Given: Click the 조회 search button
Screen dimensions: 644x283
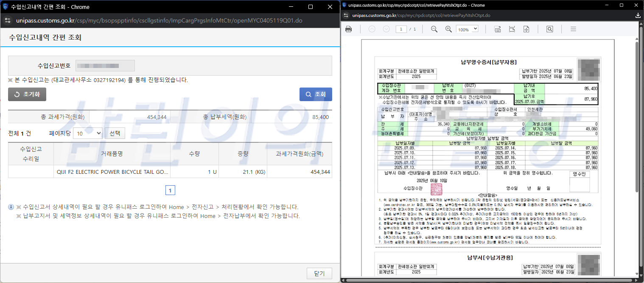Looking at the screenshot, I should point(316,94).
